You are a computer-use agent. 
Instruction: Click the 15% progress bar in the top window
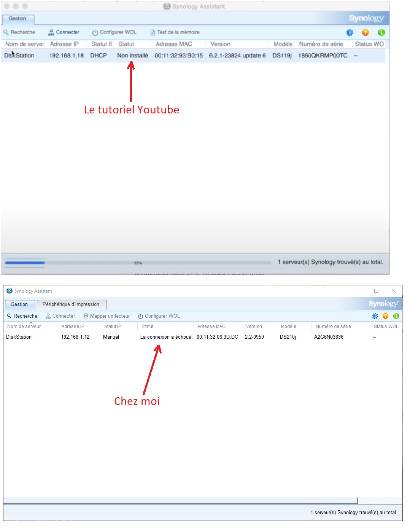pos(138,263)
